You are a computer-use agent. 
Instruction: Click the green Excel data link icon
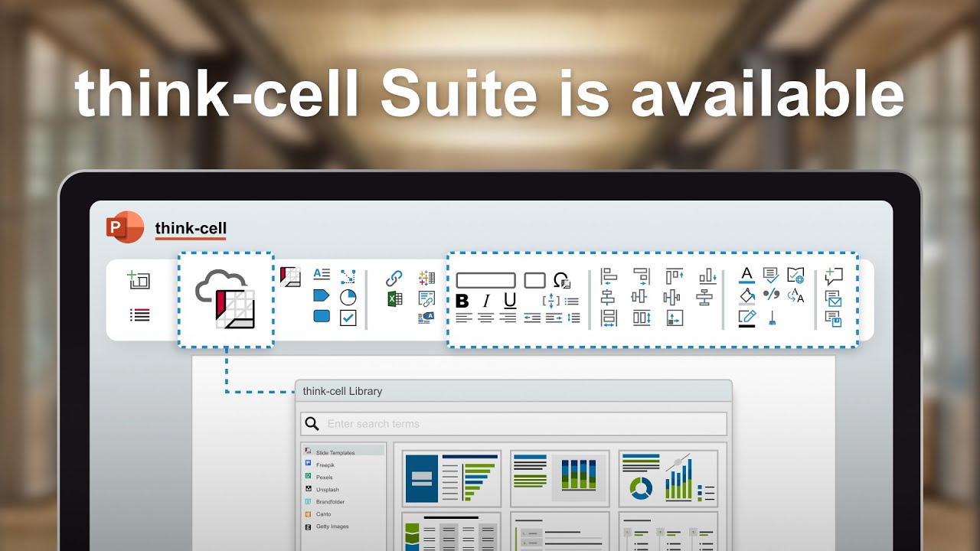click(394, 299)
